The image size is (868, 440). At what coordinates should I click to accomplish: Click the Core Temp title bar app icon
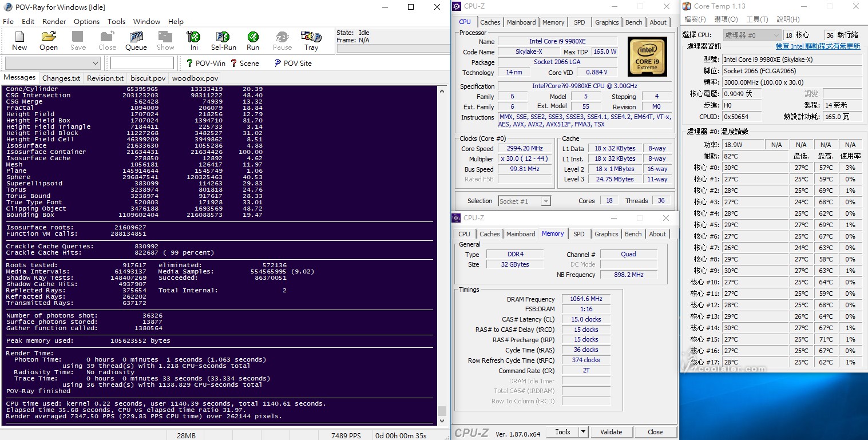point(687,6)
